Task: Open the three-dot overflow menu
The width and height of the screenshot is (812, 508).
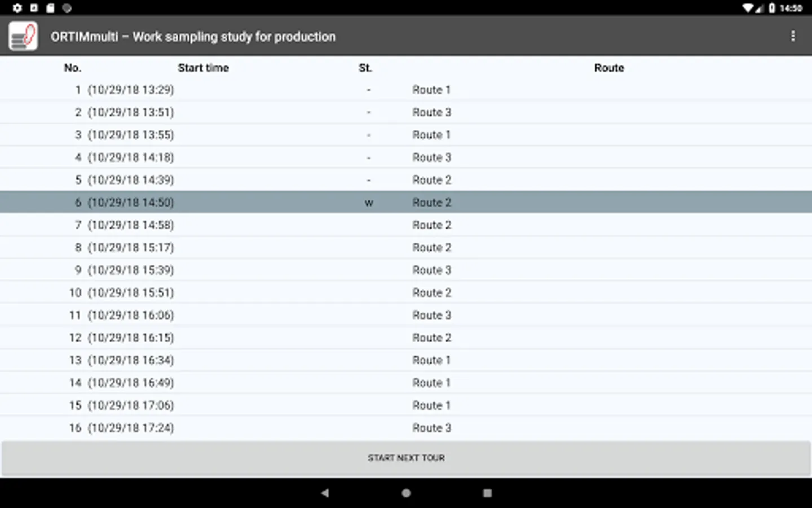Action: point(793,36)
